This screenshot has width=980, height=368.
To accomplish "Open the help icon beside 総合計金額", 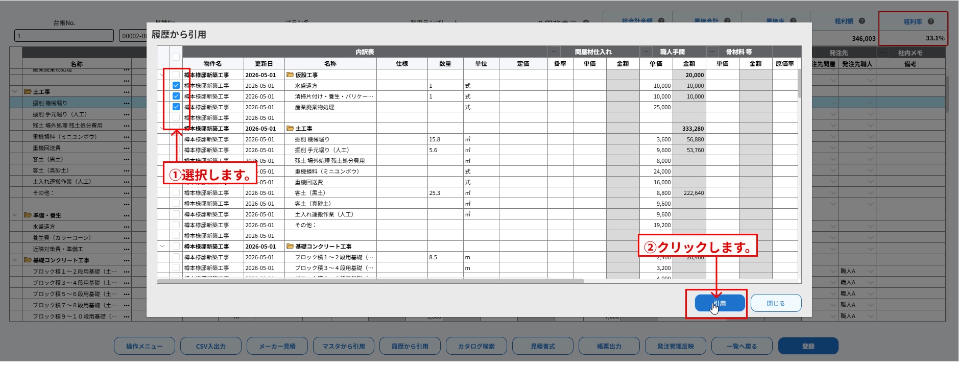I will click(x=661, y=21).
